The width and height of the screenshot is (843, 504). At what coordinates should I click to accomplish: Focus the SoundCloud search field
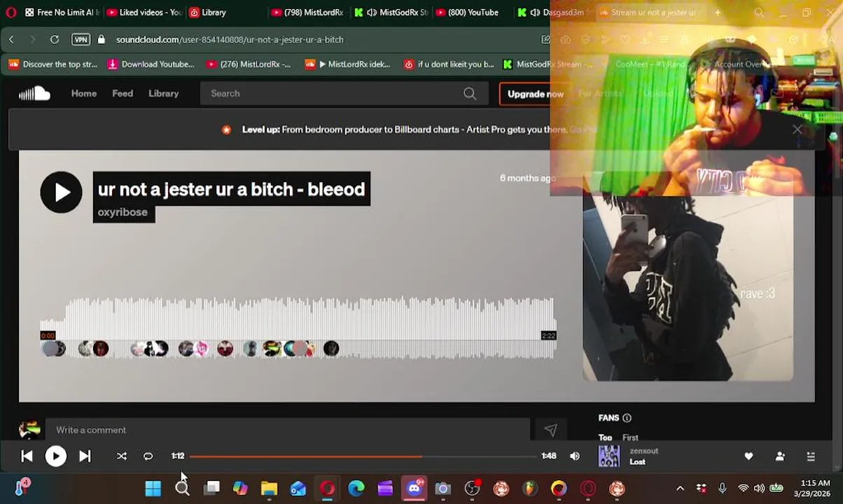pos(343,93)
